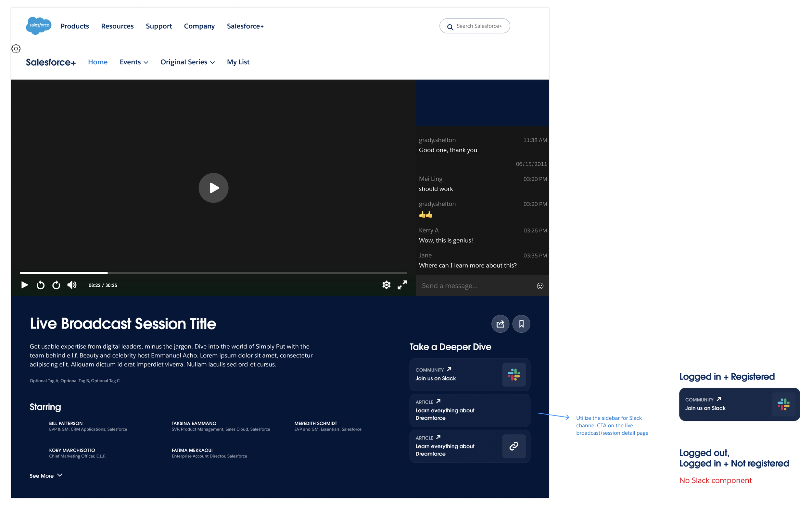Open My List
This screenshot has width=812, height=512.
238,62
